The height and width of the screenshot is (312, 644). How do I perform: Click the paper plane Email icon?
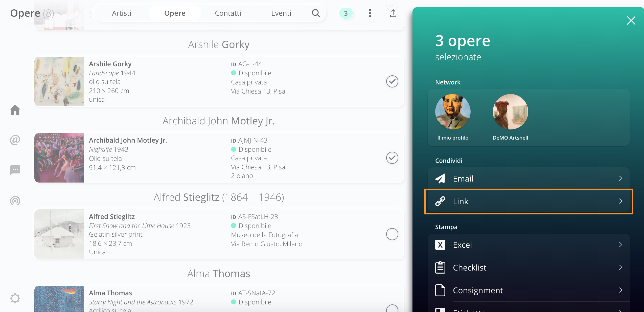(x=440, y=179)
